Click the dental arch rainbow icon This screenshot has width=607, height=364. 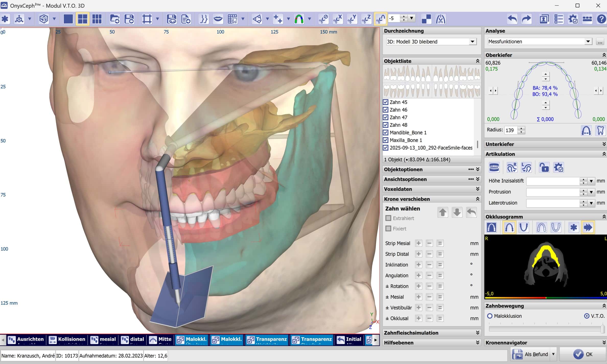[299, 19]
